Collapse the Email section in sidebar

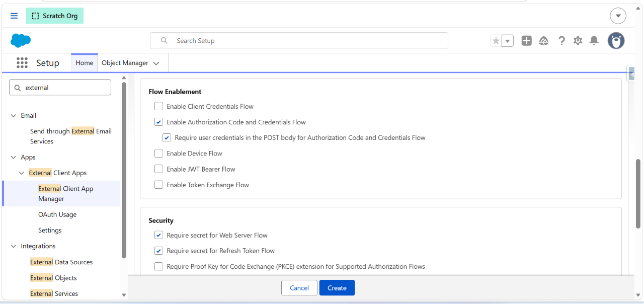[x=14, y=115]
